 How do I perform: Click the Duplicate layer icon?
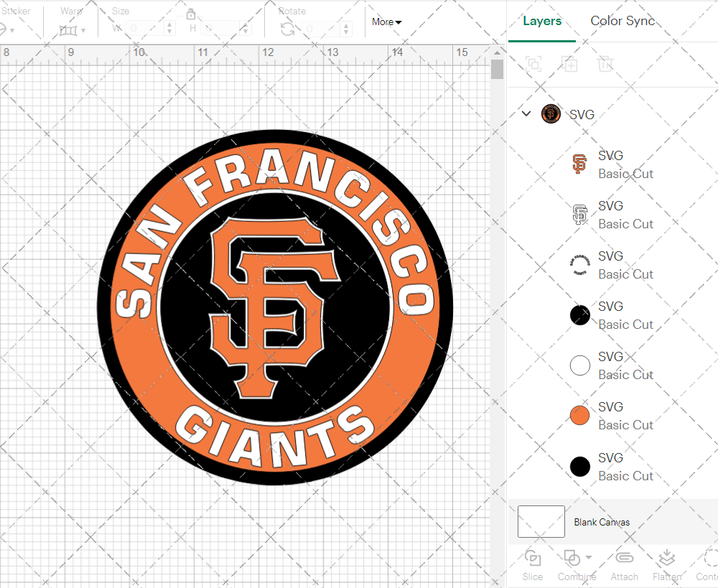(x=569, y=64)
